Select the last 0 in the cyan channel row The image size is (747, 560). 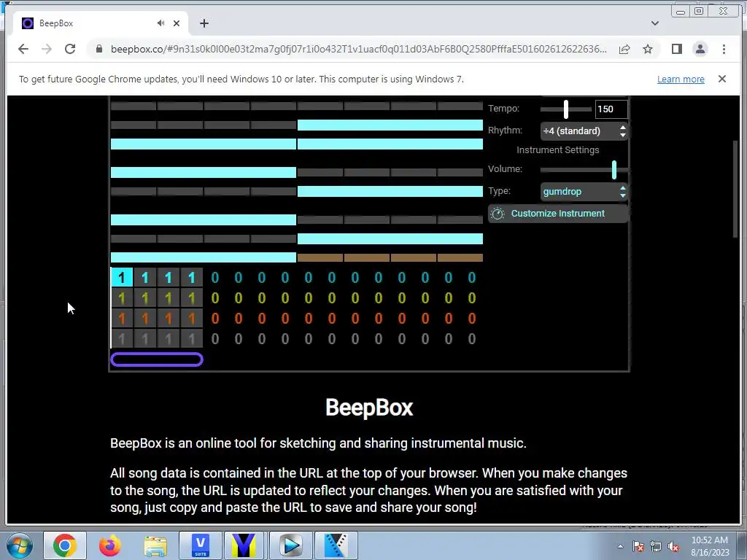(472, 277)
